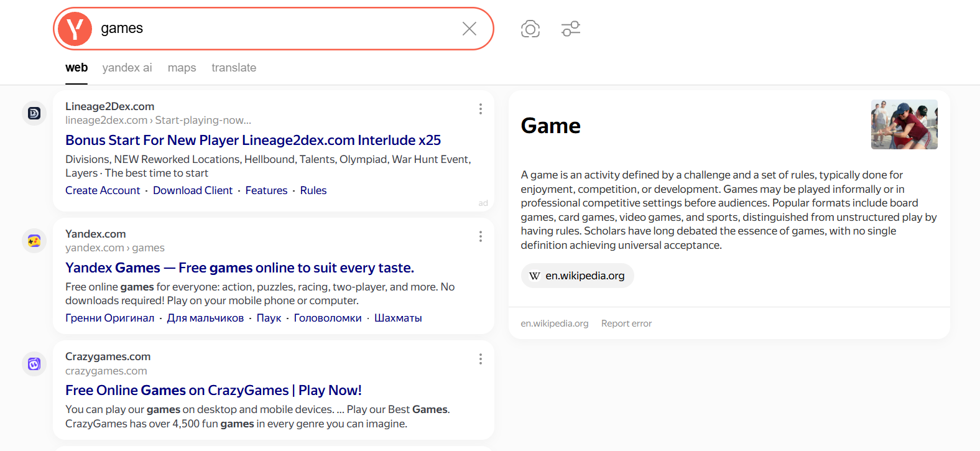Open 'Yandex Games — Free games online' result
The width and height of the screenshot is (980, 451).
[239, 267]
